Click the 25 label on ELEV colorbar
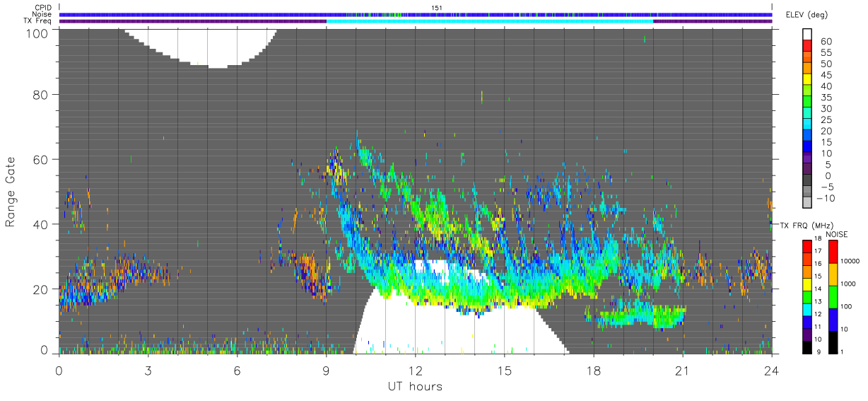The height and width of the screenshot is (401, 868). coord(825,120)
